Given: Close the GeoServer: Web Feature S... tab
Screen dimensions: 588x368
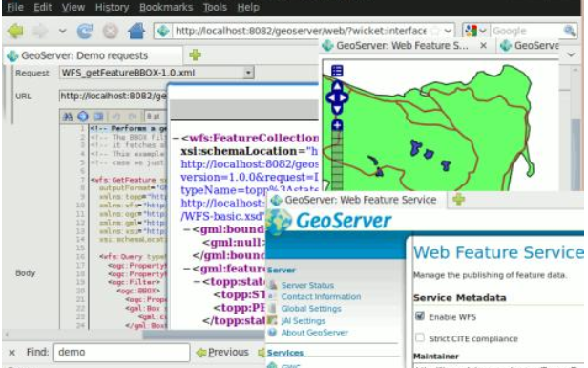Looking at the screenshot, I should click(484, 46).
